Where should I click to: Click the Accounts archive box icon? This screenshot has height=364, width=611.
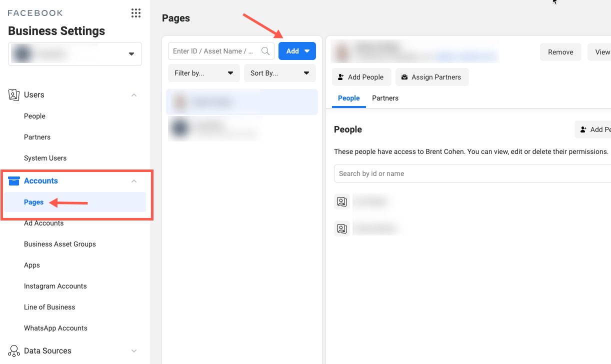pyautogui.click(x=14, y=181)
